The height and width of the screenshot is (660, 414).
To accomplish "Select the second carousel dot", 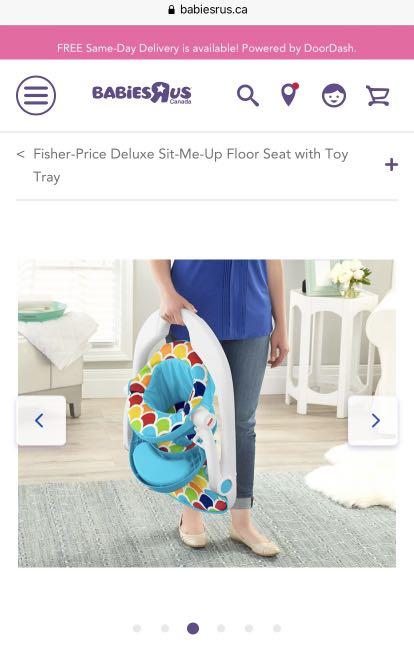I will click(x=165, y=628).
